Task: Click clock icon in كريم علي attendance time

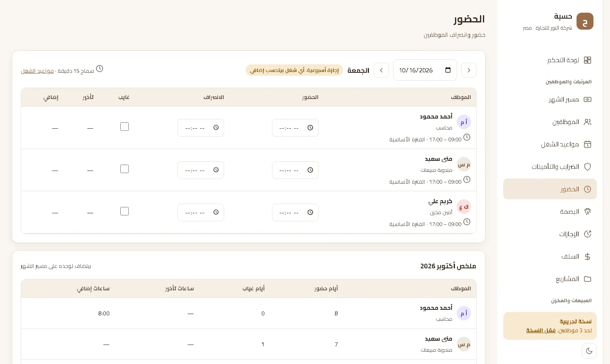Action: click(310, 212)
